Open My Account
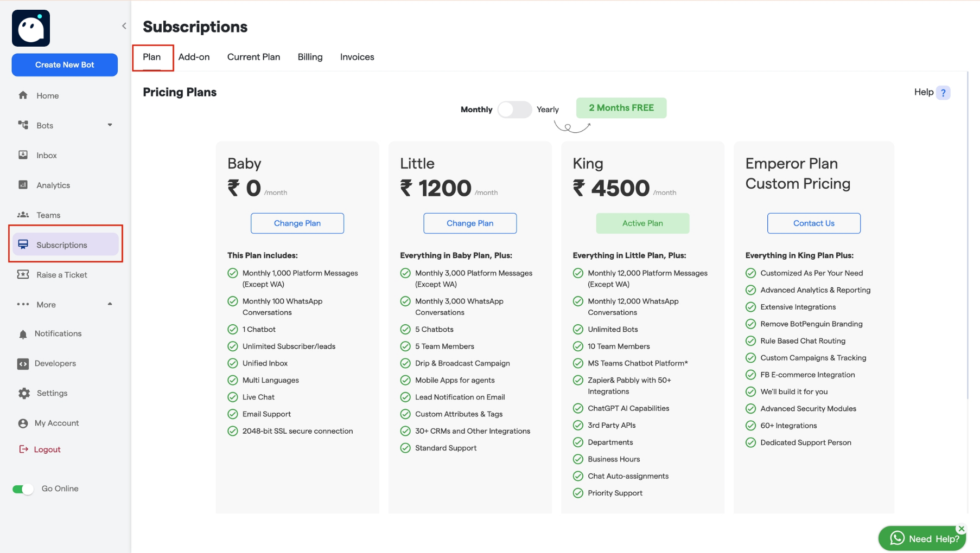Viewport: 980px width, 553px height. click(x=56, y=423)
